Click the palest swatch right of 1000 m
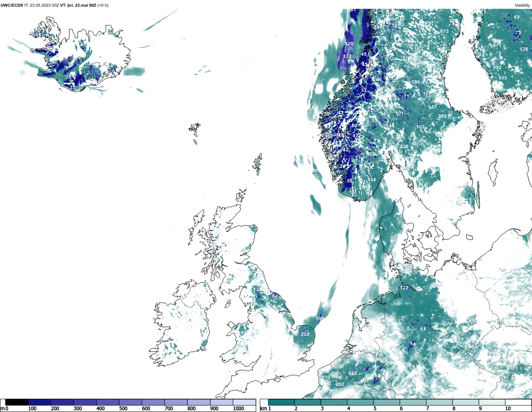Image resolution: width=532 pixels, height=412 pixels. click(244, 402)
